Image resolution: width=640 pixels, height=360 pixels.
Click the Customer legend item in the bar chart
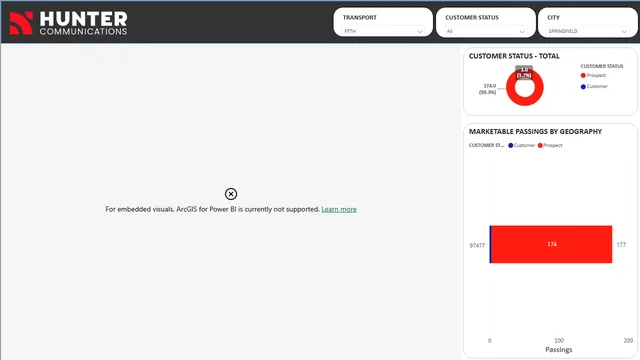click(x=521, y=145)
